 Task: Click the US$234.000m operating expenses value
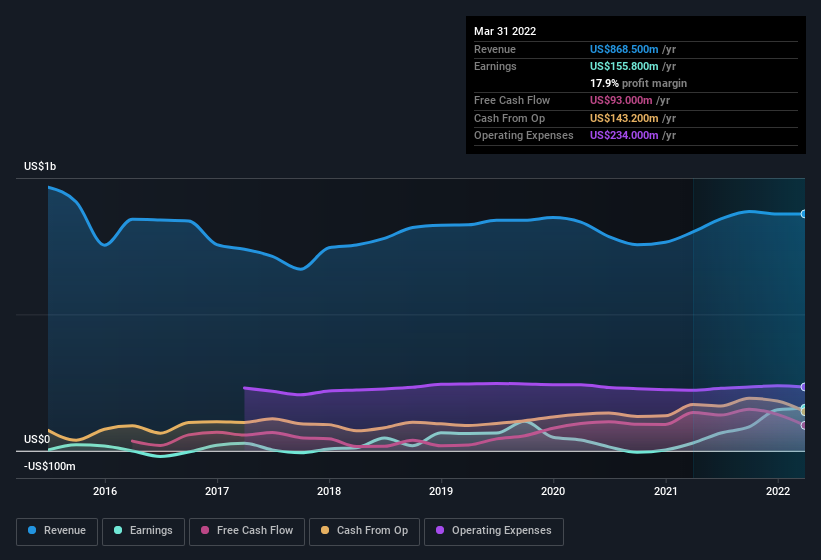click(x=624, y=136)
